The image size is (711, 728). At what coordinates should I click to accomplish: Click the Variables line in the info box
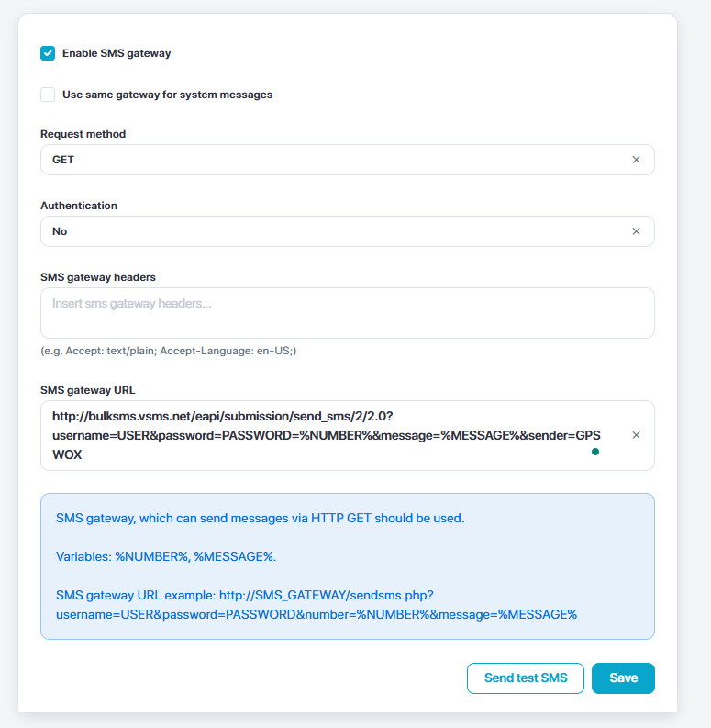coord(166,556)
